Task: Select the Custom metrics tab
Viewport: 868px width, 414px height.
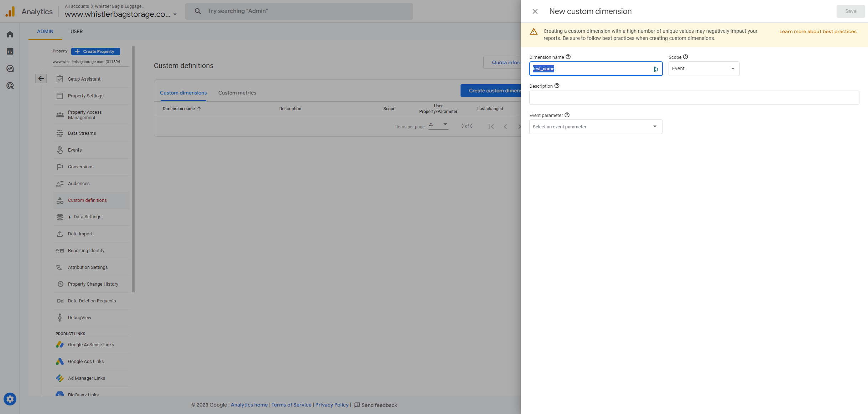Action: coord(237,93)
